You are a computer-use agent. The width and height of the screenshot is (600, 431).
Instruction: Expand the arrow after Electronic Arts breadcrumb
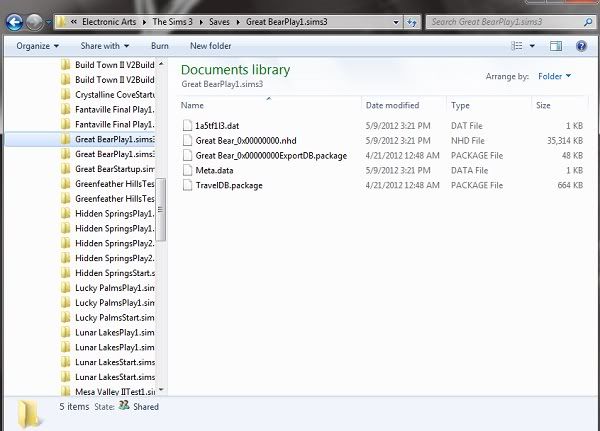(144, 22)
